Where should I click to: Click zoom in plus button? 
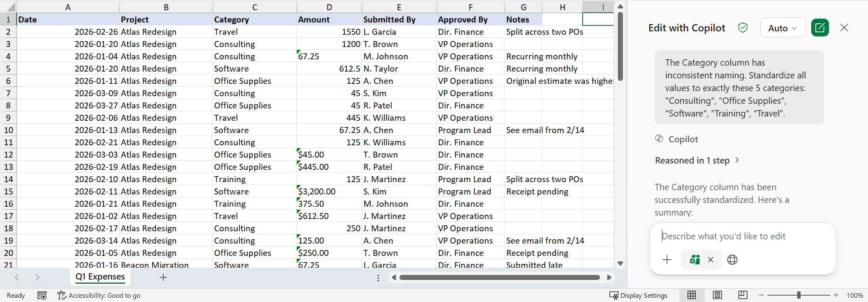(x=836, y=295)
